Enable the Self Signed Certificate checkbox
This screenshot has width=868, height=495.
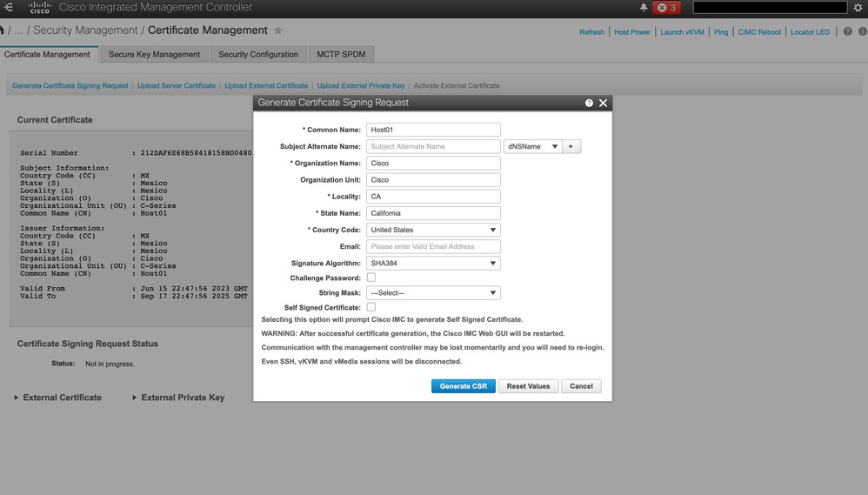coord(371,307)
